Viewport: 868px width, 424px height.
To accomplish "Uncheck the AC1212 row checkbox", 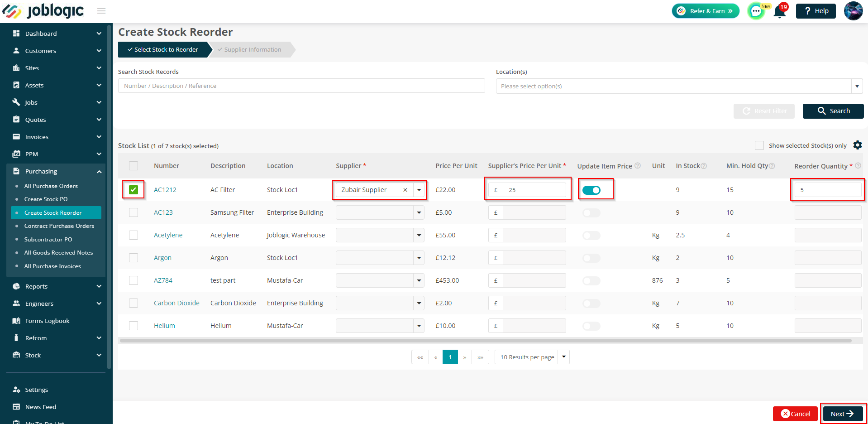I will 134,190.
